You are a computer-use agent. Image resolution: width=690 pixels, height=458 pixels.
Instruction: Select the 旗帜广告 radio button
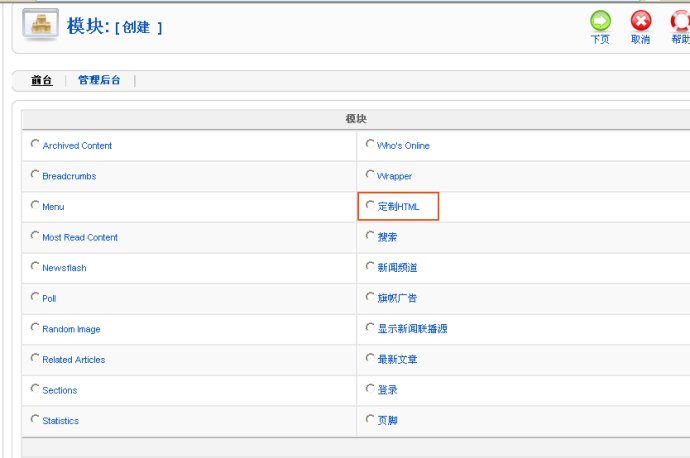pyautogui.click(x=370, y=297)
